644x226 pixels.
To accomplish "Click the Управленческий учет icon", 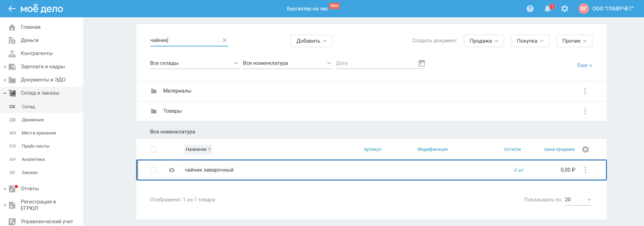I will click(12, 222).
